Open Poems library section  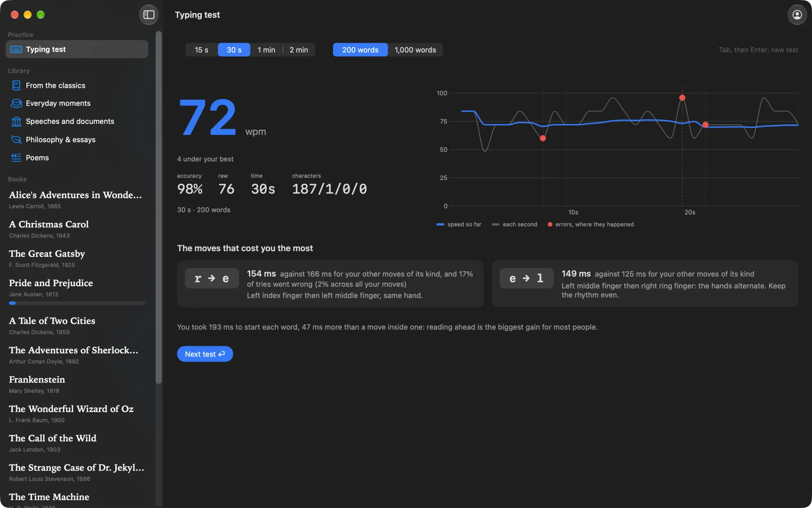77,158
